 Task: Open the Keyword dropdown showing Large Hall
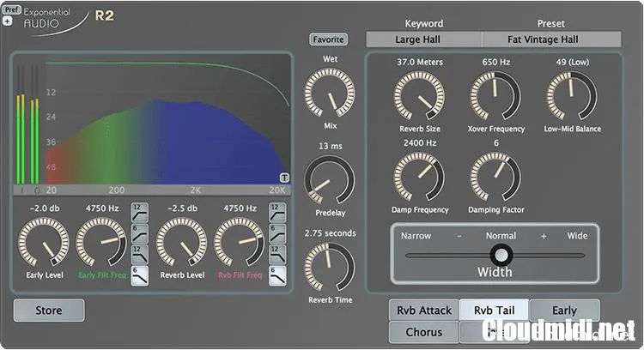tap(423, 39)
